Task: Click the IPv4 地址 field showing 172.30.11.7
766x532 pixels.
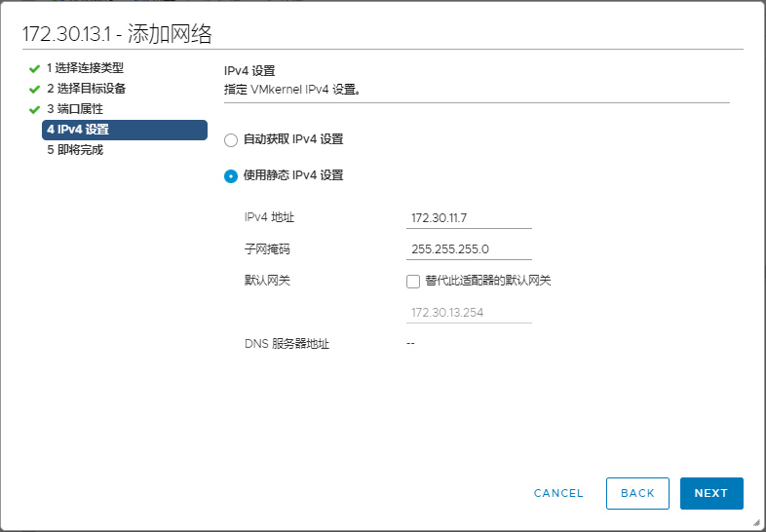Action: point(469,218)
